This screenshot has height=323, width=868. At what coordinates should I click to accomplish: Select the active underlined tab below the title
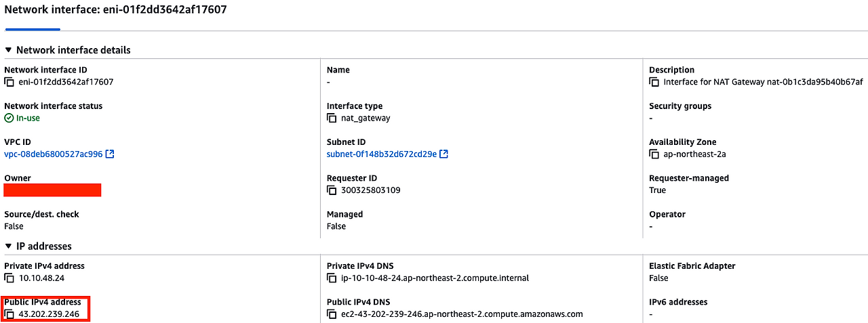33,29
